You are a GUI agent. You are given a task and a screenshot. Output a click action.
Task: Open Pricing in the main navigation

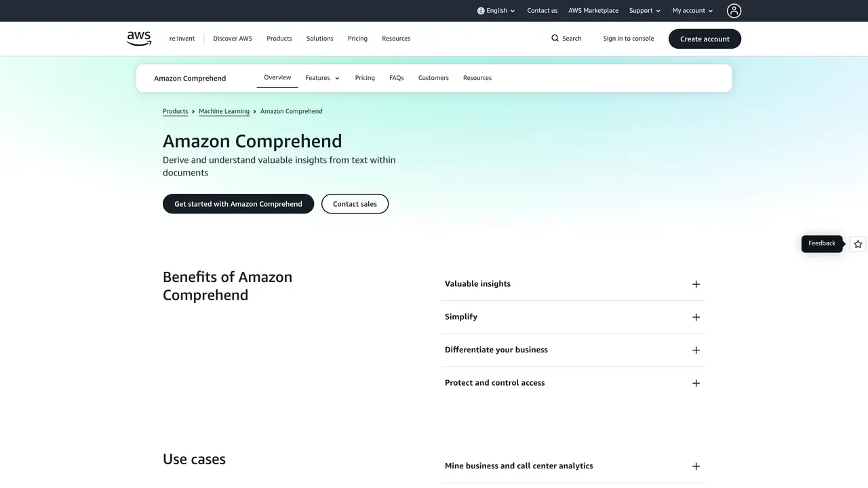click(357, 39)
